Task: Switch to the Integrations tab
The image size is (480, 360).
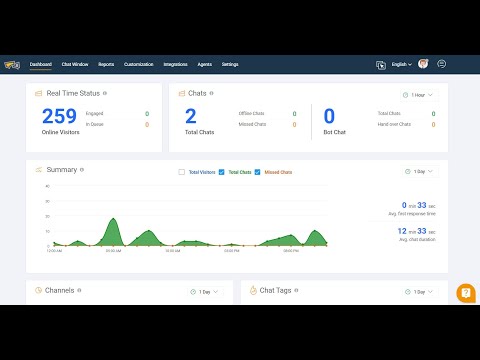Action: click(175, 64)
